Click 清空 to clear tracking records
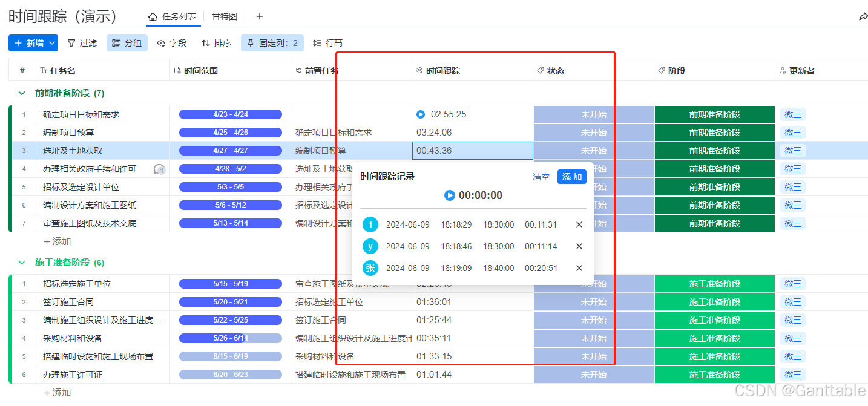 point(541,177)
